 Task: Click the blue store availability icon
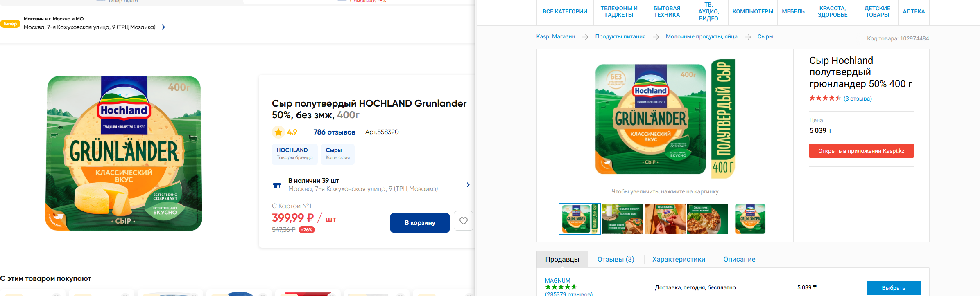[277, 185]
